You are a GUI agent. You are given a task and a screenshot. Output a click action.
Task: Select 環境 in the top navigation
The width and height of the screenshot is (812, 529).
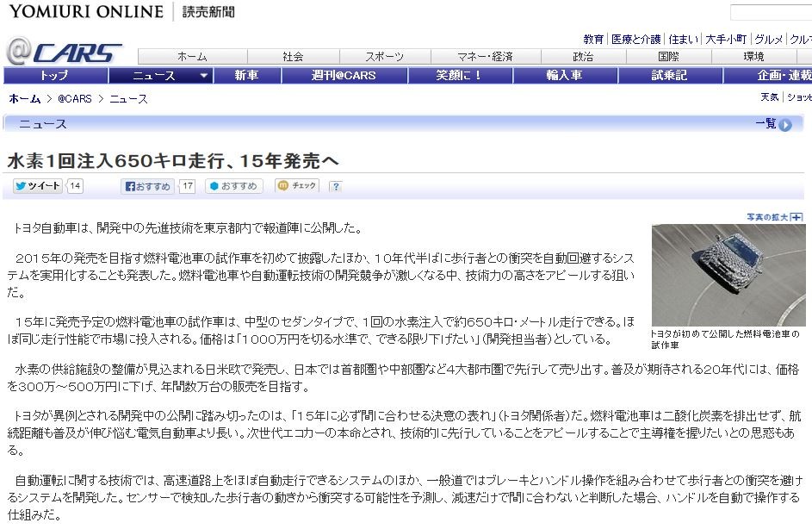click(x=754, y=57)
